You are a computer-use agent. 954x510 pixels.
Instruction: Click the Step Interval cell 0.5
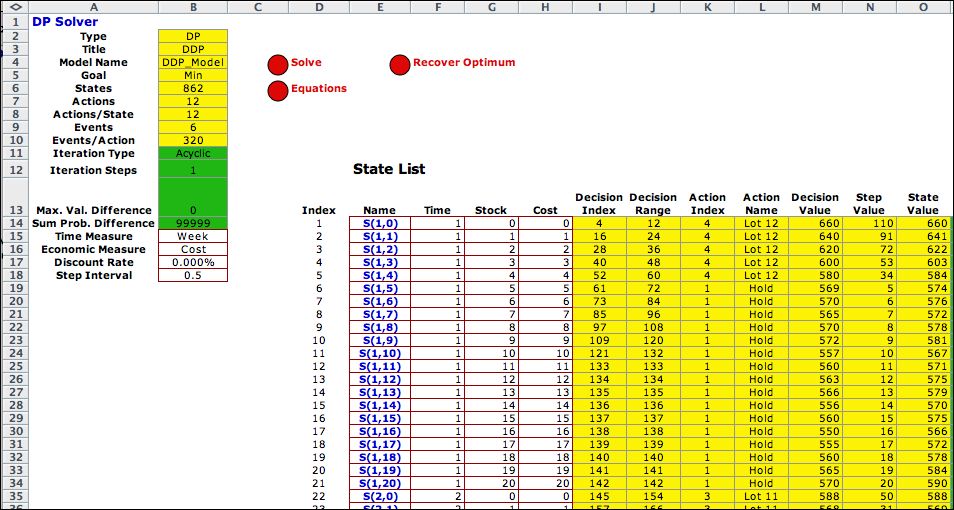point(193,275)
